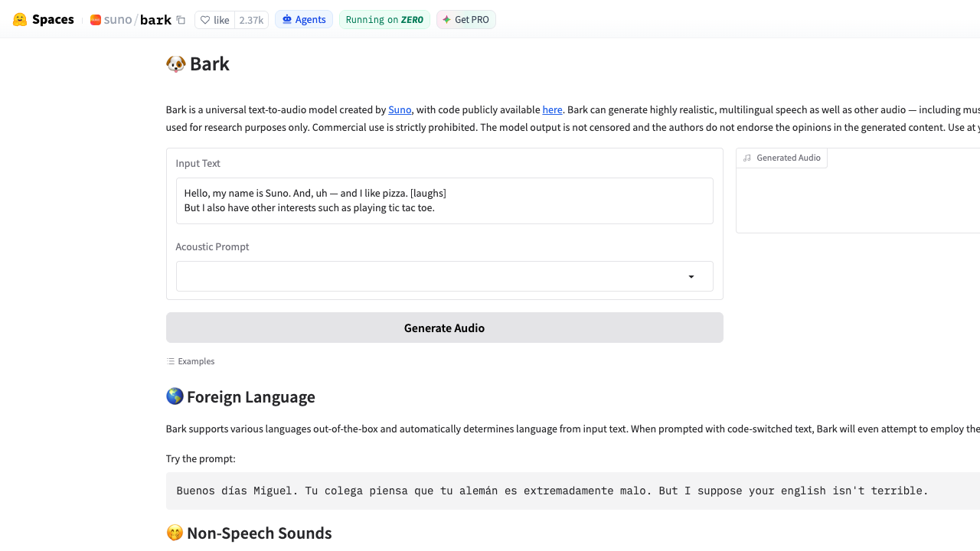980x551 pixels.
Task: Open the bark space name link
Action: 155,20
